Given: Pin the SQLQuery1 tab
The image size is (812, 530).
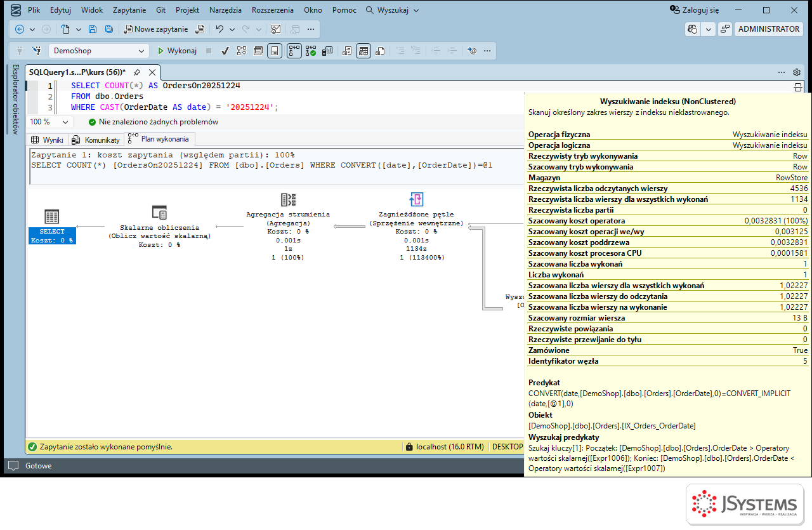Looking at the screenshot, I should (137, 72).
